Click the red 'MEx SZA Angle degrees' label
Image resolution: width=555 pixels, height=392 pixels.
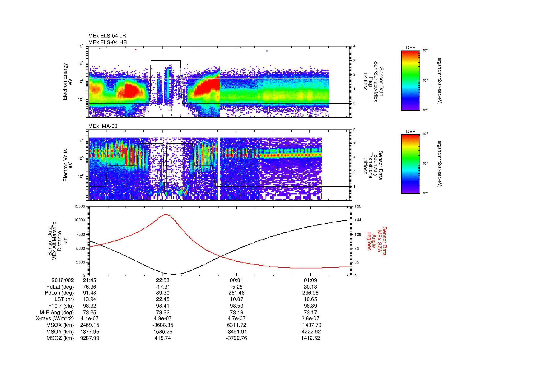click(x=377, y=241)
